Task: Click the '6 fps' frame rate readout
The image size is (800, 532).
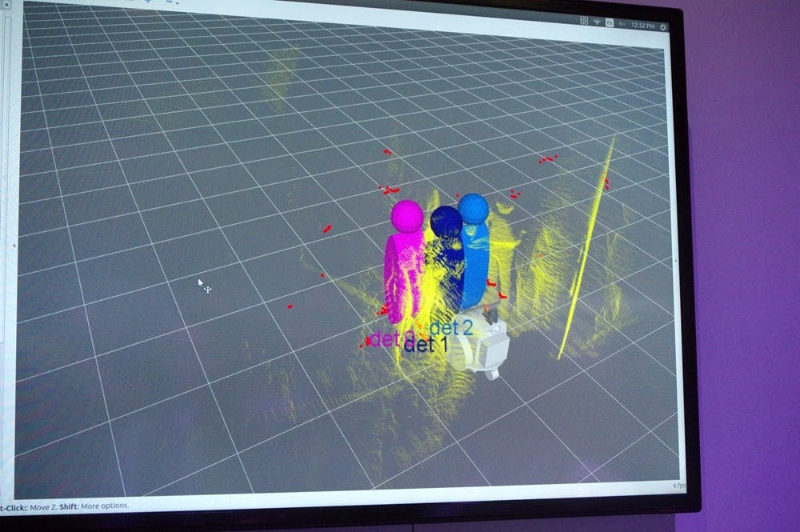Action: coord(679,485)
